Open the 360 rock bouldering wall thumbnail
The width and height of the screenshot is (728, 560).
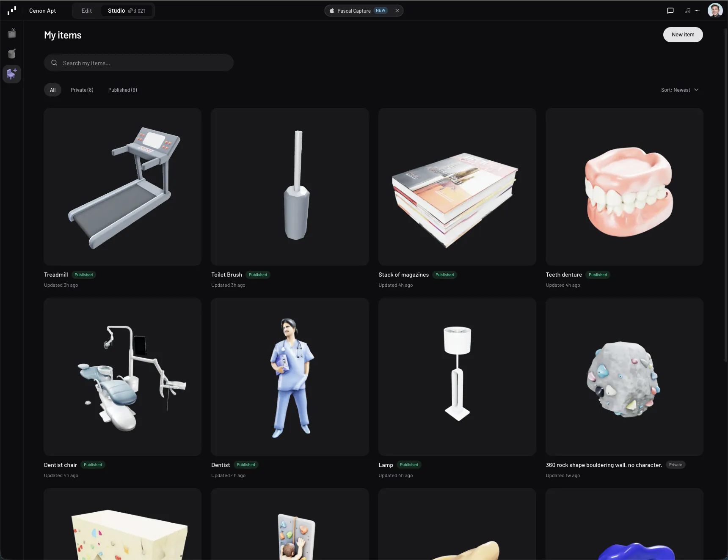click(625, 377)
